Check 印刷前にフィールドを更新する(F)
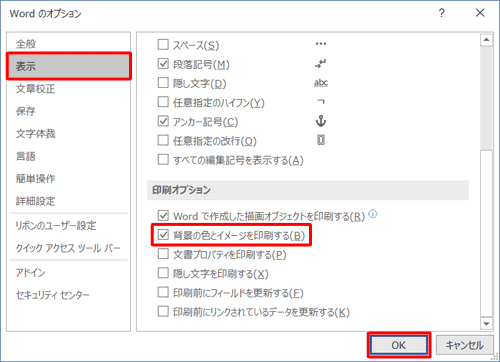This screenshot has width=500, height=362. tap(163, 292)
